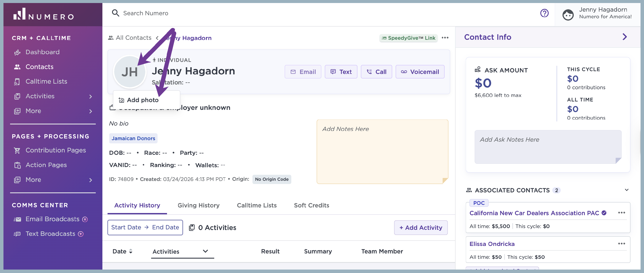This screenshot has height=273, width=644.
Task: Open the user avatar icon for Jenny Hagadorn
Action: click(x=568, y=15)
